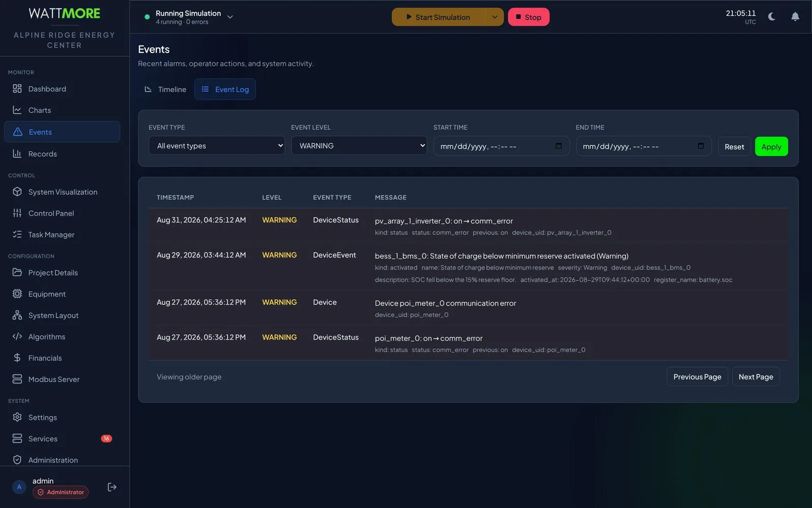812x508 pixels.
Task: Expand the Running Simulation status dropdown
Action: click(230, 17)
